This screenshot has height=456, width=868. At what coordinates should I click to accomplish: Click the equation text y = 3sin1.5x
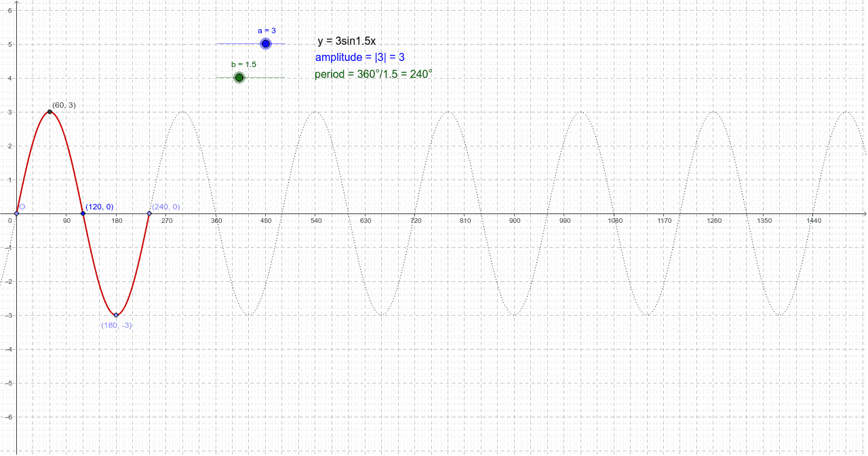346,41
